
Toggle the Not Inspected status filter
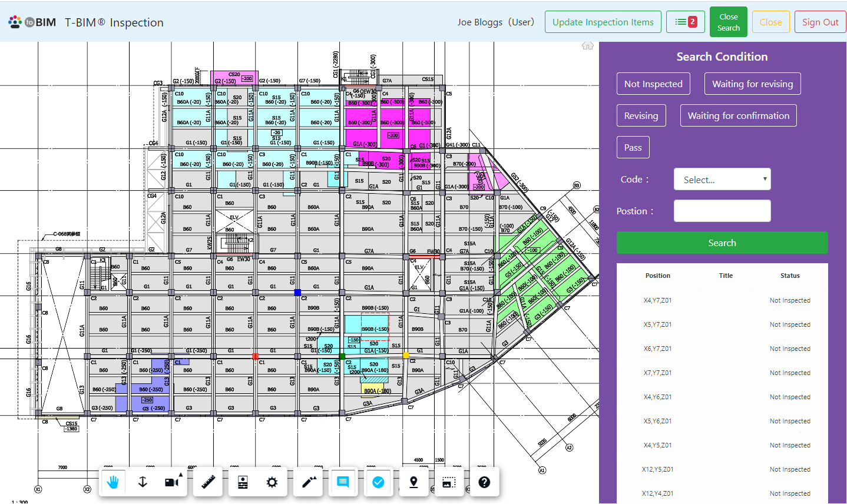click(653, 84)
